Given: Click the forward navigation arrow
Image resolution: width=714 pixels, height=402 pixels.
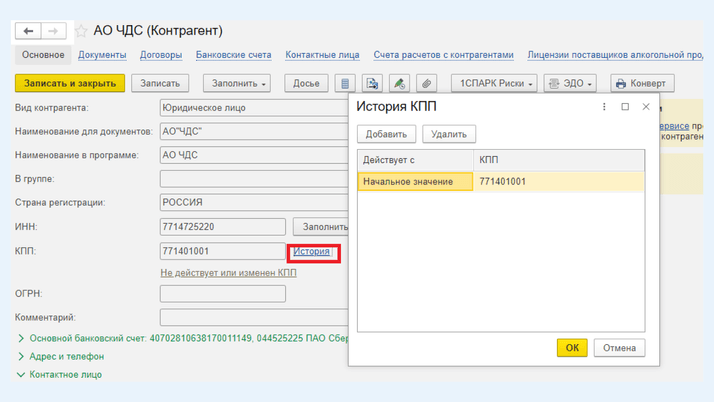Looking at the screenshot, I should coord(54,32).
